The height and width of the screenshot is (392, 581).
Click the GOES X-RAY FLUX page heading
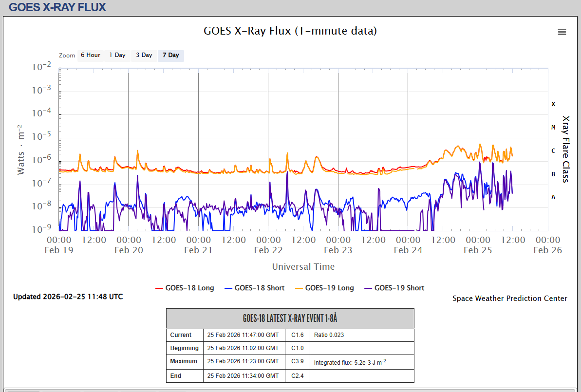57,7
